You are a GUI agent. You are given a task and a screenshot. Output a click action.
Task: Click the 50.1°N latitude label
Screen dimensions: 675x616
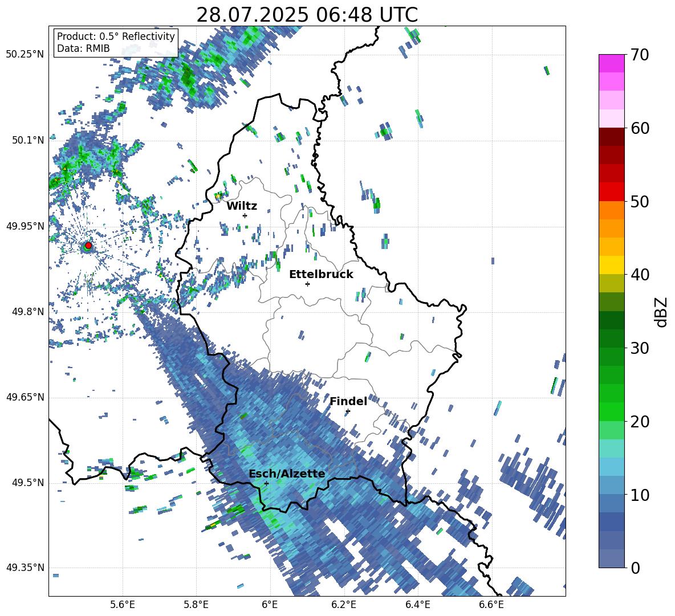click(x=29, y=140)
